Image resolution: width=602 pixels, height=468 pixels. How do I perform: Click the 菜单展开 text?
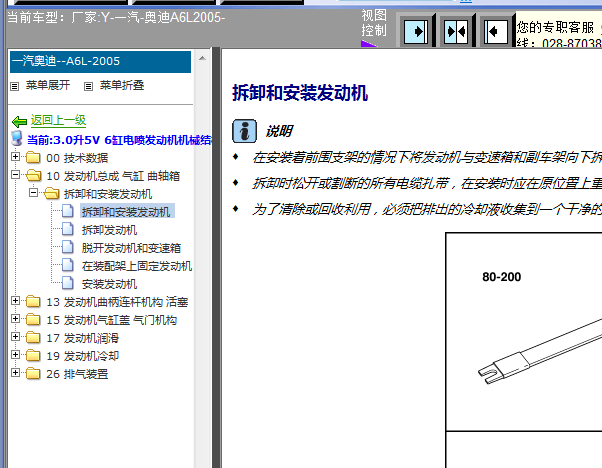tap(48, 85)
